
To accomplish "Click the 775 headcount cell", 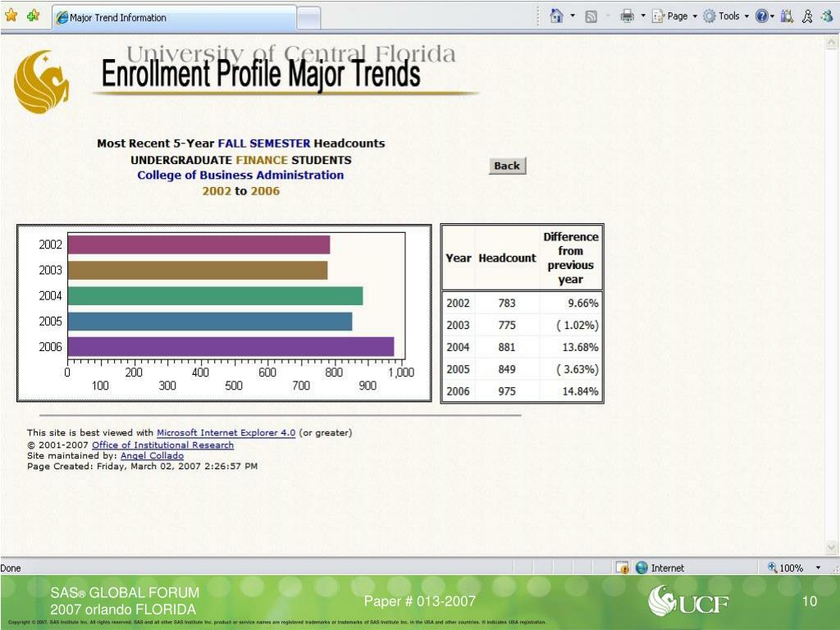I will coord(507,325).
